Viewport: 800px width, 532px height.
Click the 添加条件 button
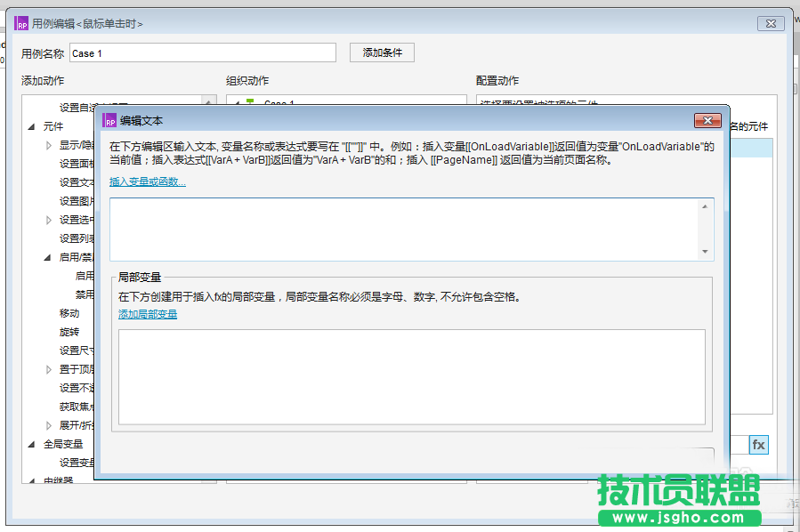click(x=381, y=52)
